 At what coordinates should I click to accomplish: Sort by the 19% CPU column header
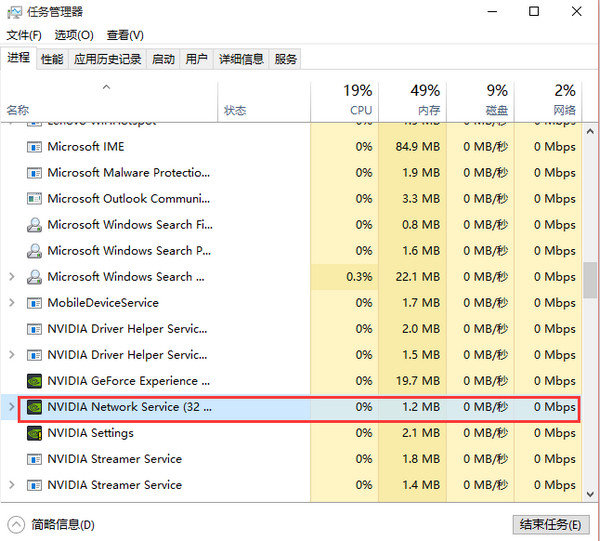(344, 102)
